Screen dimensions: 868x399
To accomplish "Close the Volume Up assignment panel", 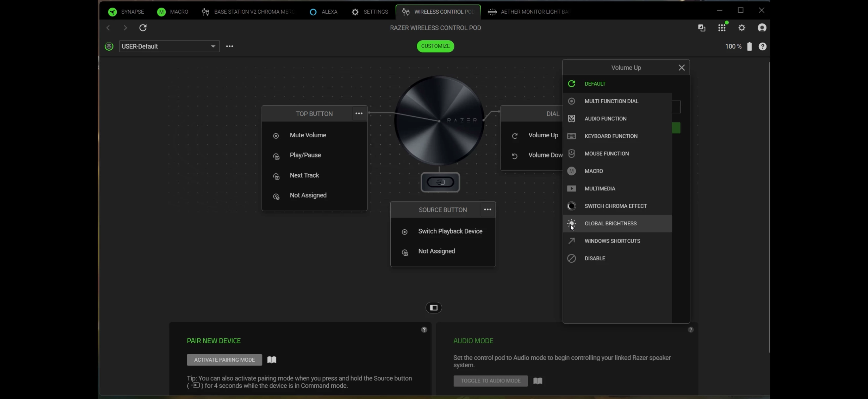I will click(x=681, y=68).
